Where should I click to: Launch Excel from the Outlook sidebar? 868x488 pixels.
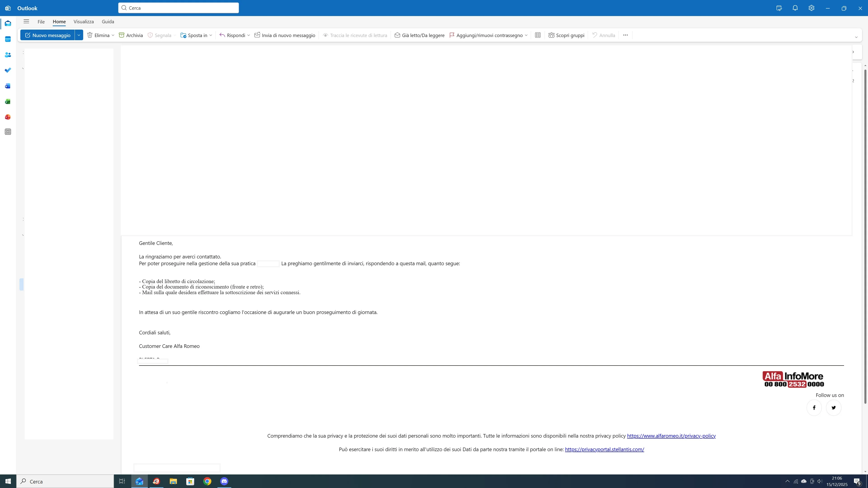click(x=7, y=101)
